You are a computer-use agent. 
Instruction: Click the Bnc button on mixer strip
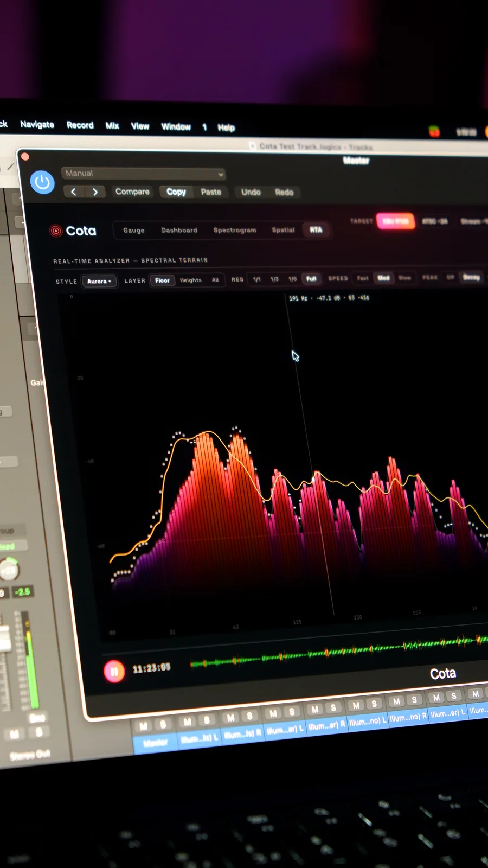(37, 718)
